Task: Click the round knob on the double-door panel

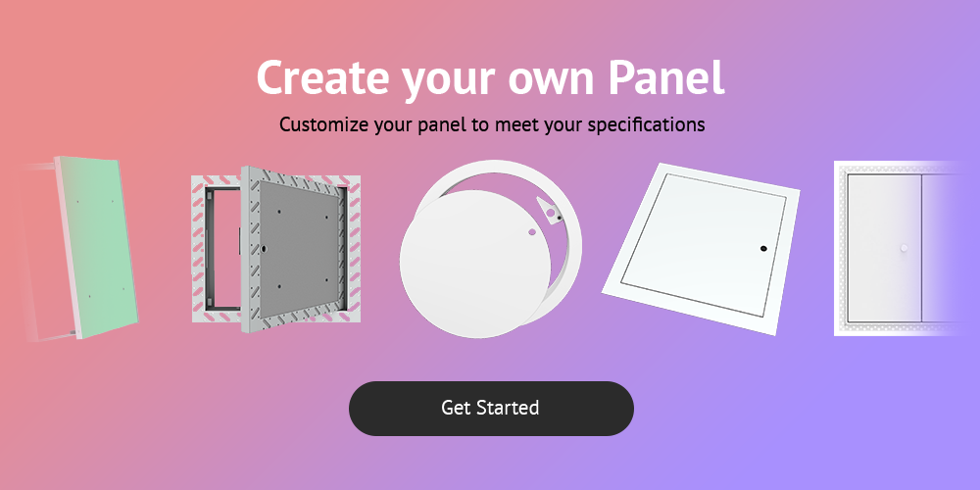Action: pyautogui.click(x=904, y=248)
